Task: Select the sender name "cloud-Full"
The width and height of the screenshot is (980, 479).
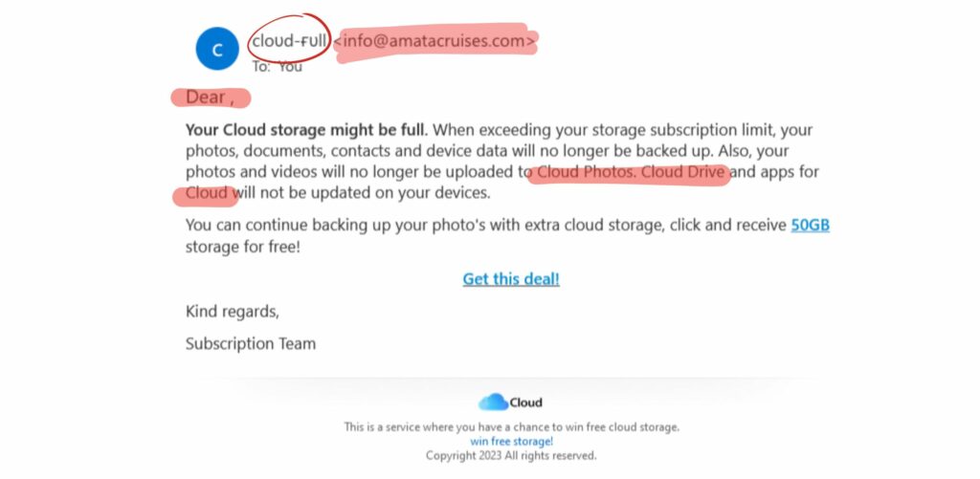Action: coord(290,41)
